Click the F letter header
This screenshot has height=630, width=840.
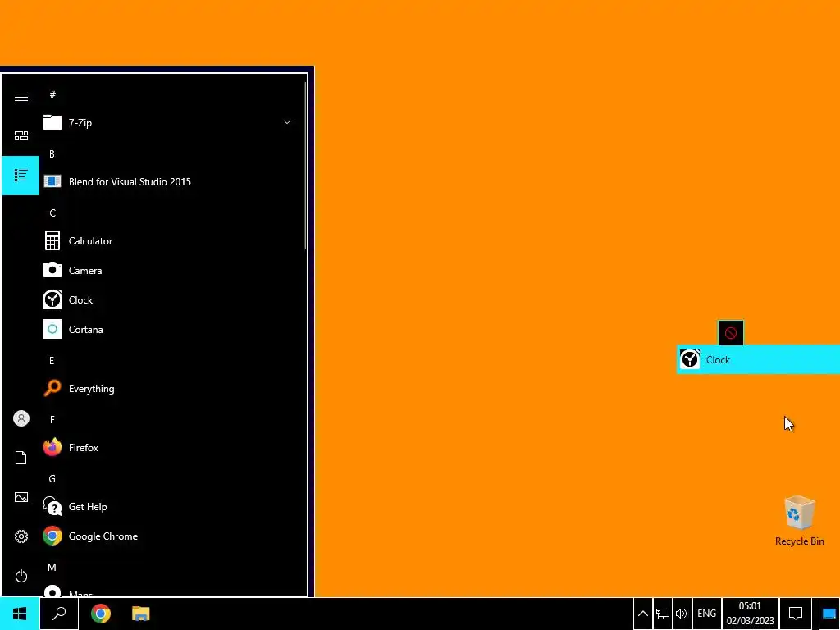coord(52,419)
